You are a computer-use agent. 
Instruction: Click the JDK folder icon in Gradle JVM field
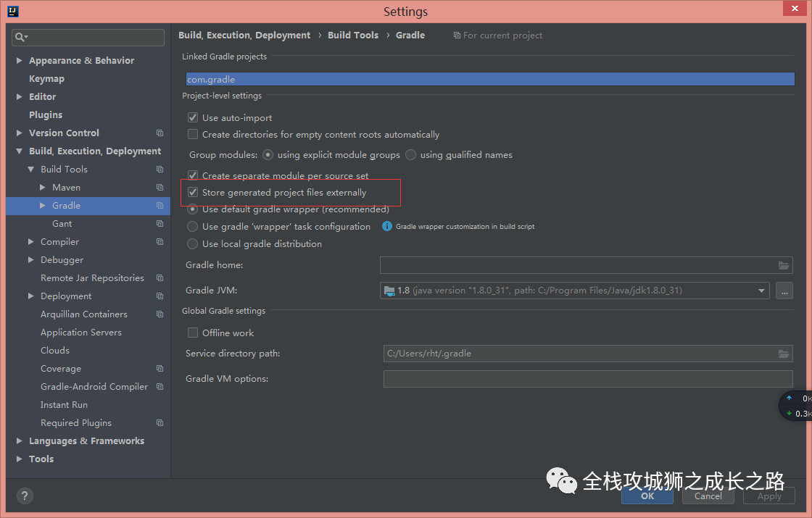(389, 291)
